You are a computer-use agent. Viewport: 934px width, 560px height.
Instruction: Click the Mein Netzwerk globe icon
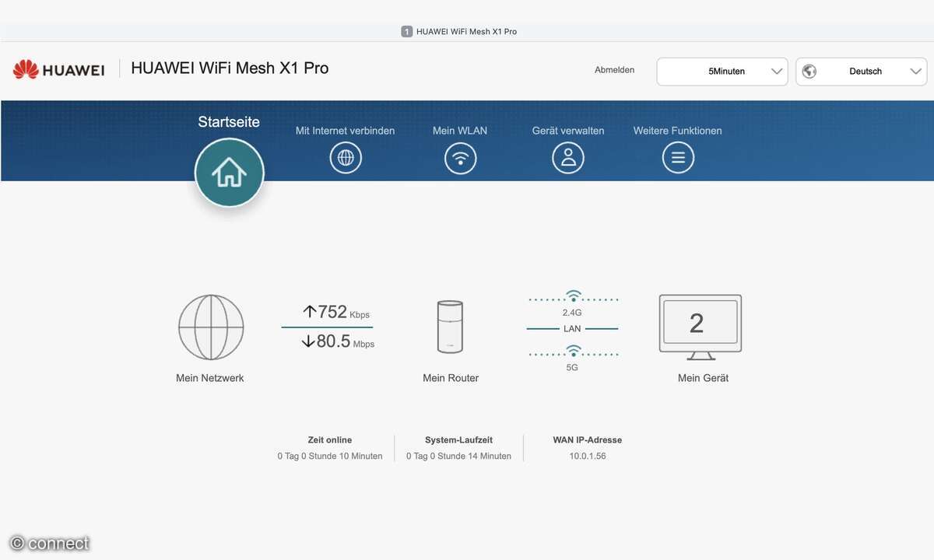[x=211, y=327]
